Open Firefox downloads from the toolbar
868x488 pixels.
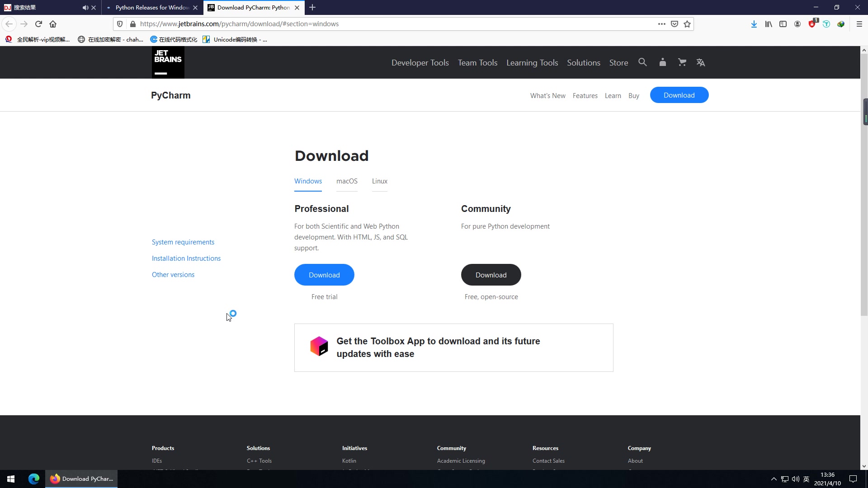coord(754,24)
